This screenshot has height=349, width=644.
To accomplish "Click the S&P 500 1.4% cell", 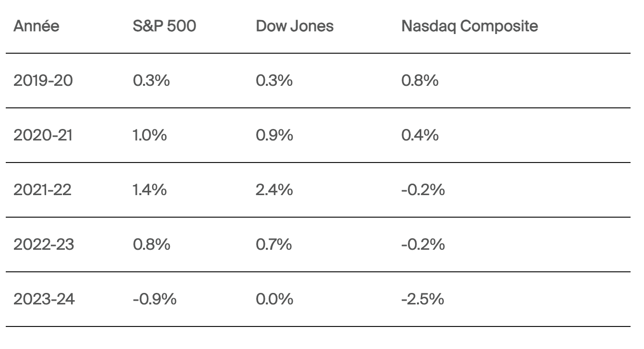I will 150,190.
